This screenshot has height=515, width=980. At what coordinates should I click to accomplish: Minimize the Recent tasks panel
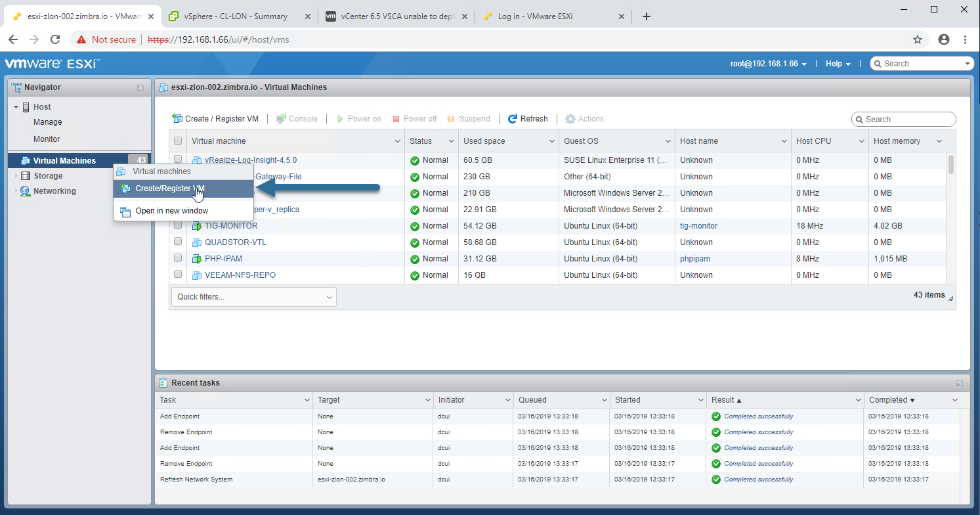960,383
